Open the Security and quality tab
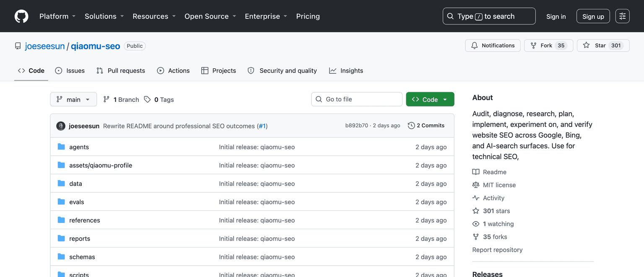The height and width of the screenshot is (277, 644). pos(282,71)
